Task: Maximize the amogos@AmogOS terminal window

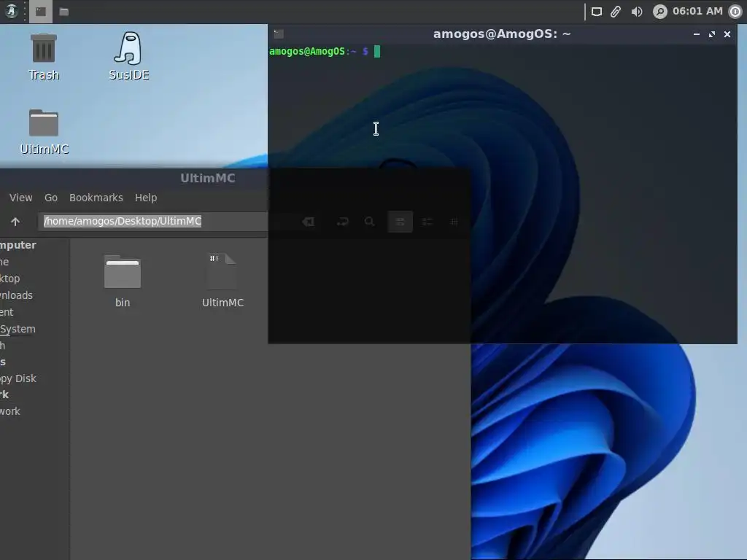Action: pyautogui.click(x=712, y=34)
